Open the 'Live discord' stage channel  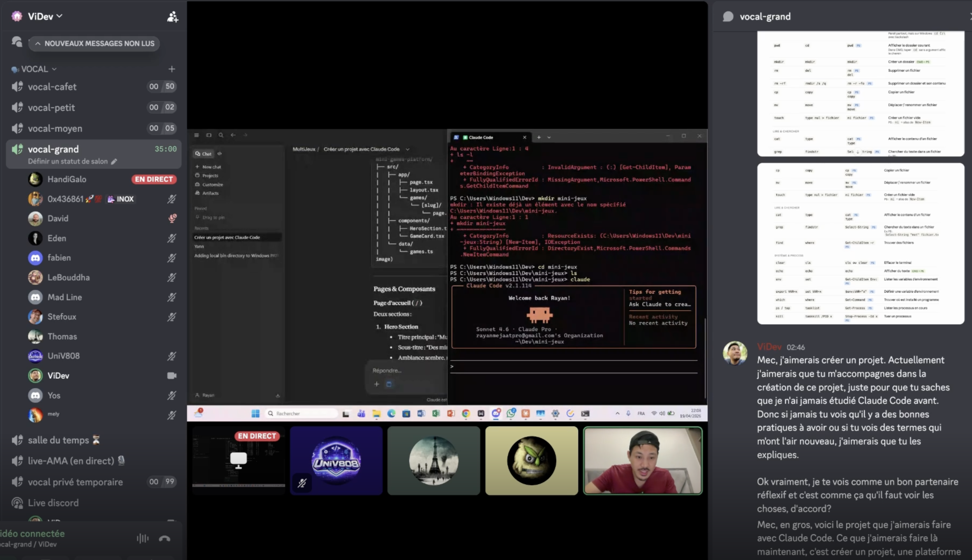[x=93, y=503]
